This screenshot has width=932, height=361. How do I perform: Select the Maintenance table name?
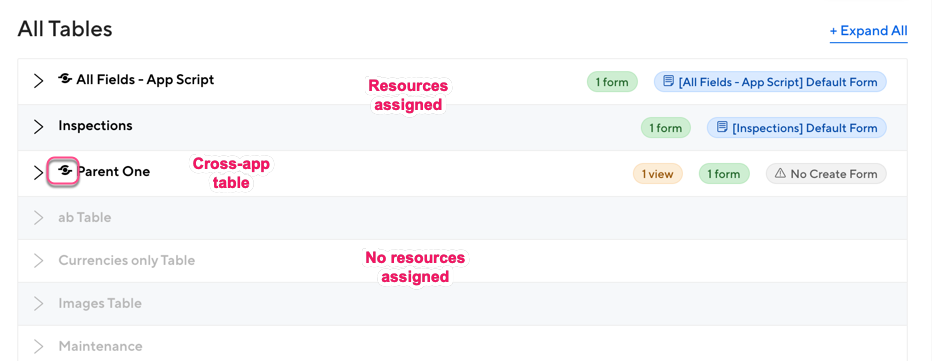[x=100, y=346]
